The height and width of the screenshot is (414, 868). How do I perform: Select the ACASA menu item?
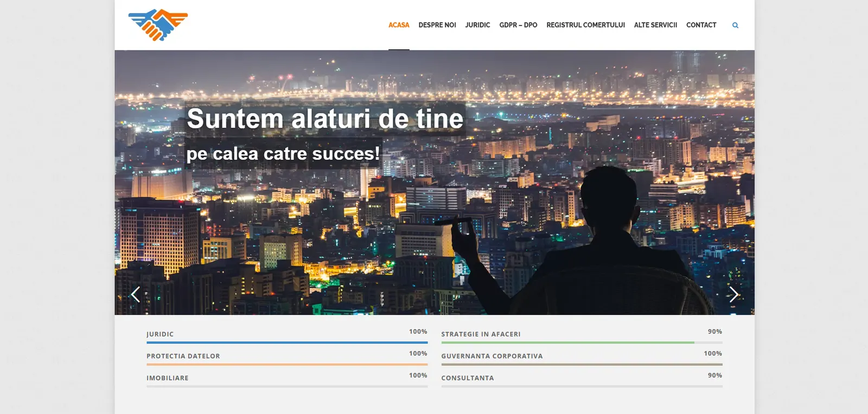(399, 25)
